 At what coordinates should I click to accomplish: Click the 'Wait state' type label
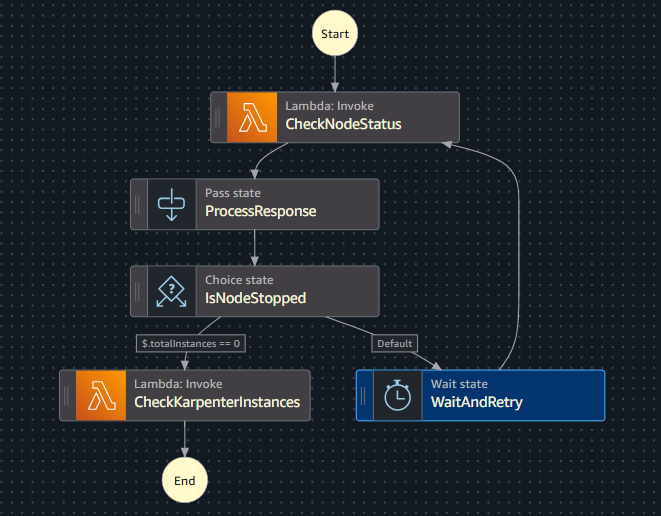click(459, 384)
